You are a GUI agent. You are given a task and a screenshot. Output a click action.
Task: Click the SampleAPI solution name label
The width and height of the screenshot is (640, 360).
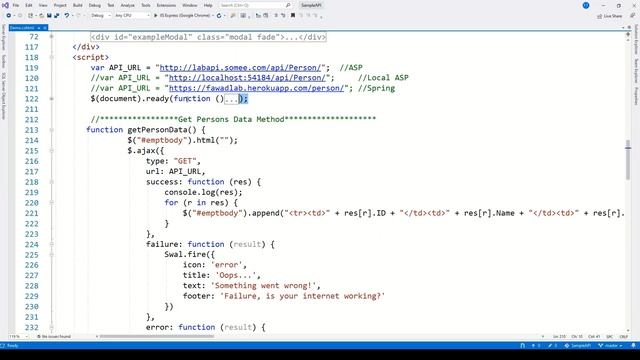point(311,5)
